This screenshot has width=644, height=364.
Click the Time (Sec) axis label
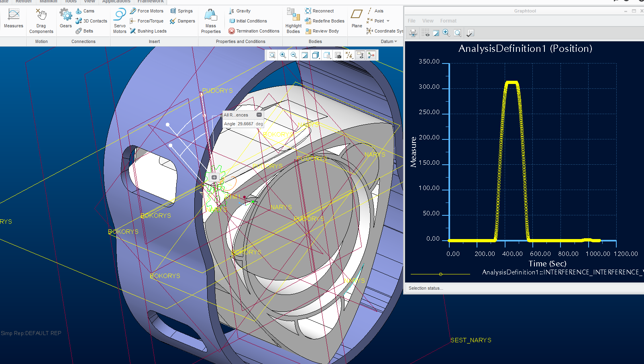(x=547, y=264)
